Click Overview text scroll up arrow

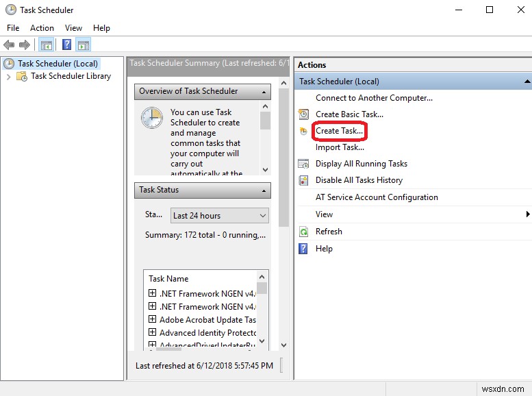(266, 106)
